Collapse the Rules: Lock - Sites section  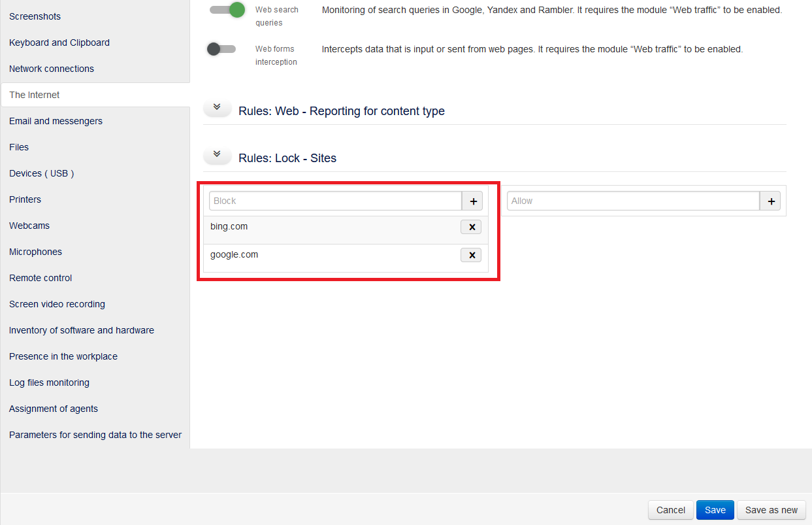217,154
